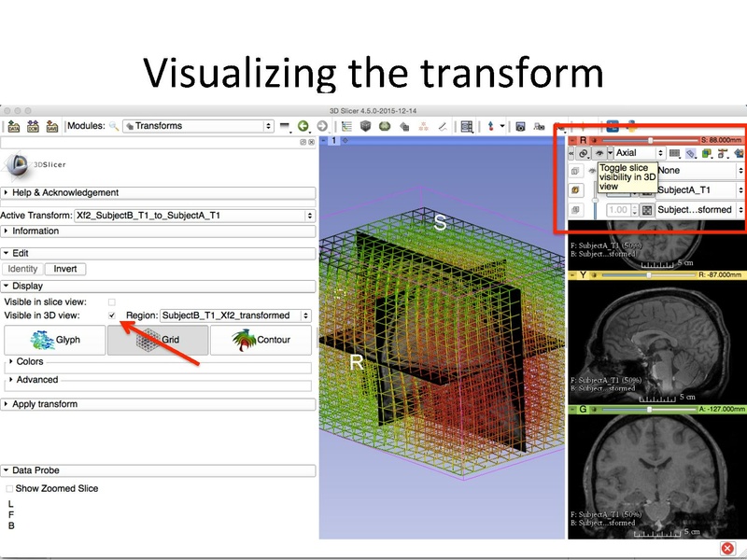Screen dimensions: 747x560
Task: Click the load DICOM data icon
Action: [34, 126]
